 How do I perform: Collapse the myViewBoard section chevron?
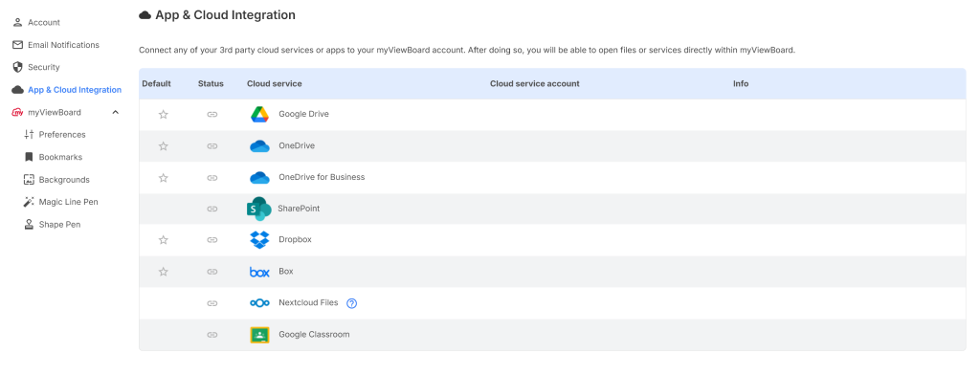pos(115,113)
